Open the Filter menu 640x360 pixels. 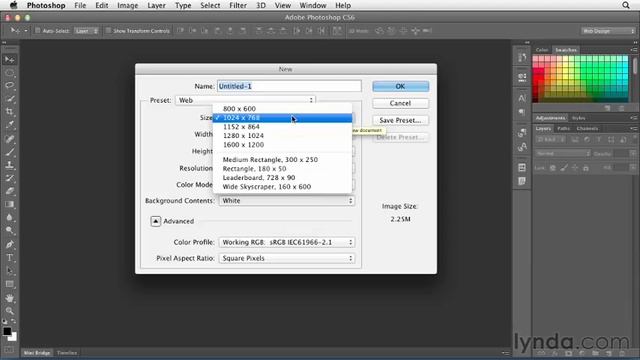click(238, 5)
